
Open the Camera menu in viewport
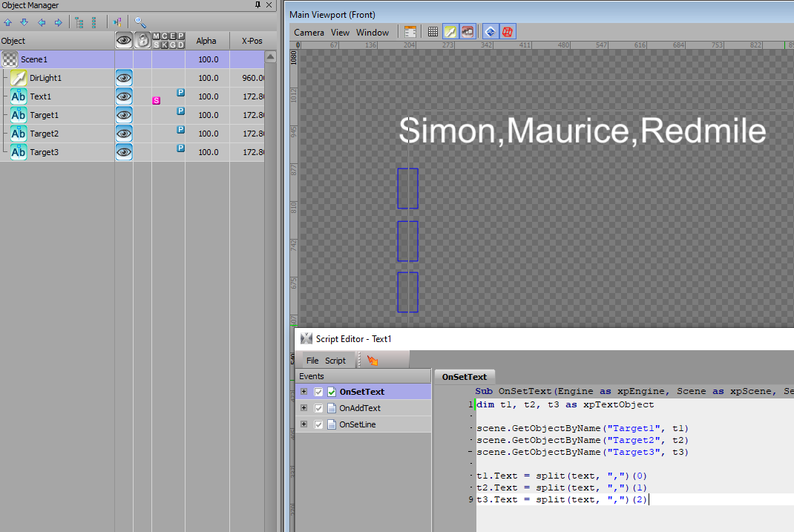coord(309,32)
